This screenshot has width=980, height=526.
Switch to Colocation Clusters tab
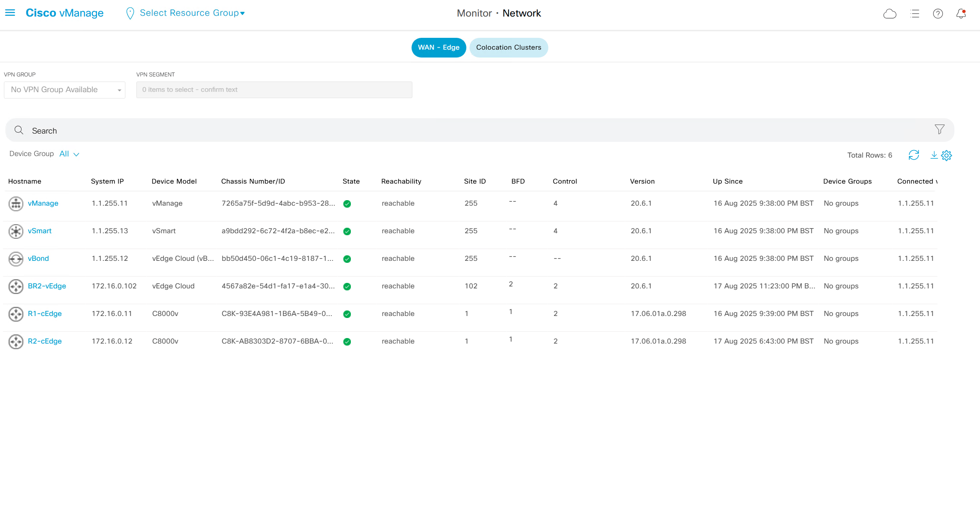pos(508,48)
